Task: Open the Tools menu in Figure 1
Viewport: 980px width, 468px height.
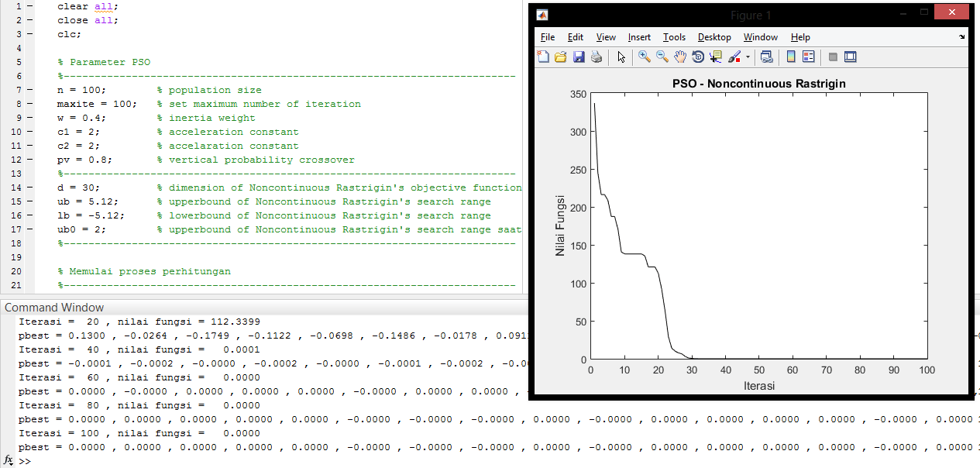Action: coord(674,37)
